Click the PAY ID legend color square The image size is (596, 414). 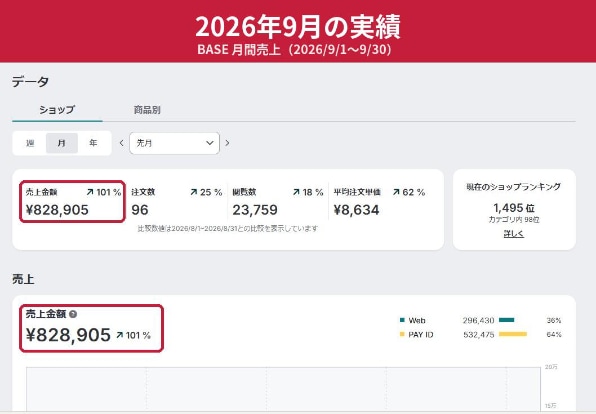pyautogui.click(x=402, y=334)
